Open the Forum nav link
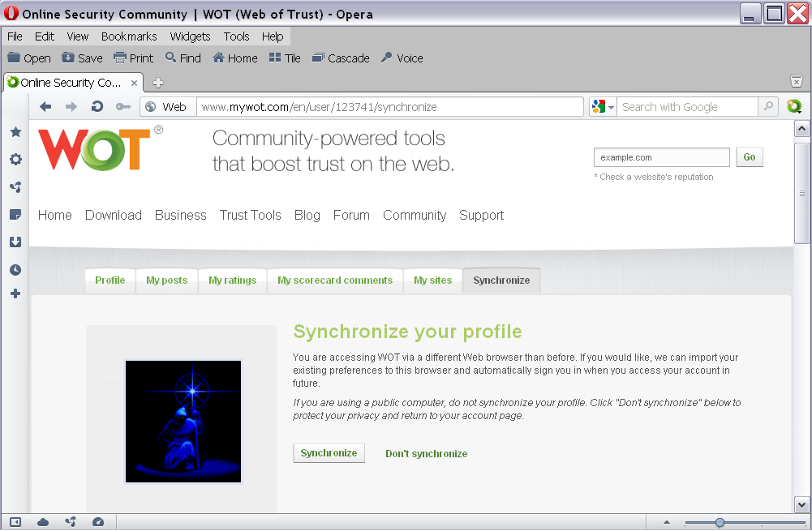Screen dimensions: 812x531 pyautogui.click(x=351, y=216)
